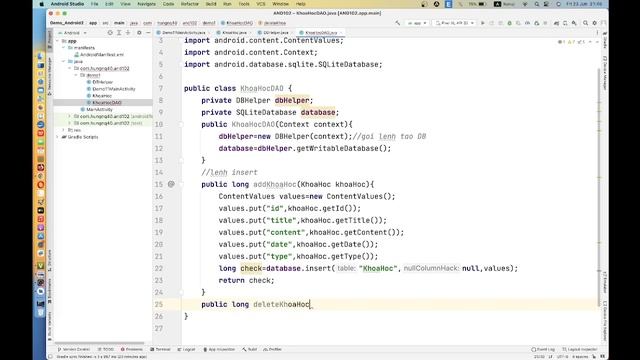The image size is (640, 360).
Task: Open the Profiler tool window
Action: click(x=273, y=349)
